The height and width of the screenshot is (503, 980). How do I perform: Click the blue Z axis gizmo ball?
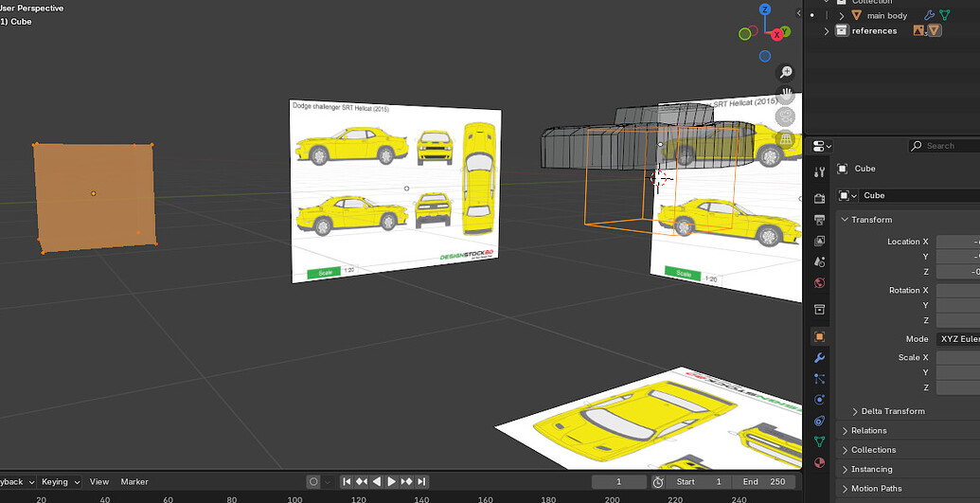(x=765, y=10)
